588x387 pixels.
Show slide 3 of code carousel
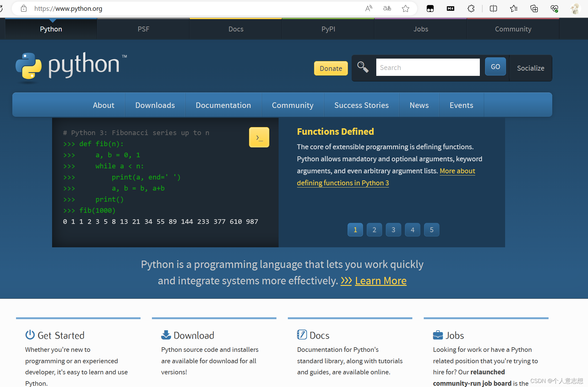(x=394, y=230)
